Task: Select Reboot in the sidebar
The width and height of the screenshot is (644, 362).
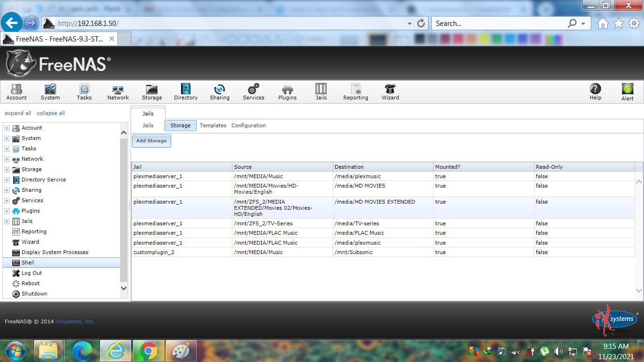Action: pos(31,283)
